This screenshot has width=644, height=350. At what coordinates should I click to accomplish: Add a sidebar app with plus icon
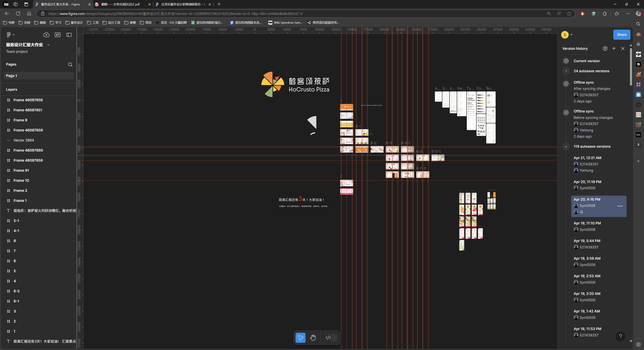click(x=638, y=161)
